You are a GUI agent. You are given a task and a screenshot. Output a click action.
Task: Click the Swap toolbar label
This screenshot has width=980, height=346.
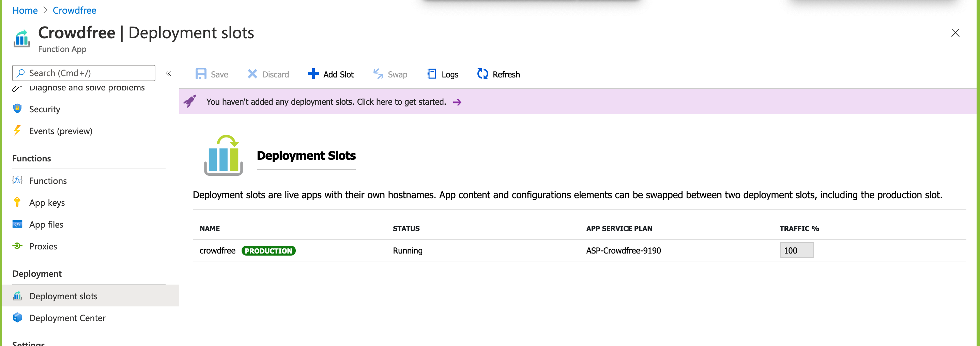click(398, 74)
